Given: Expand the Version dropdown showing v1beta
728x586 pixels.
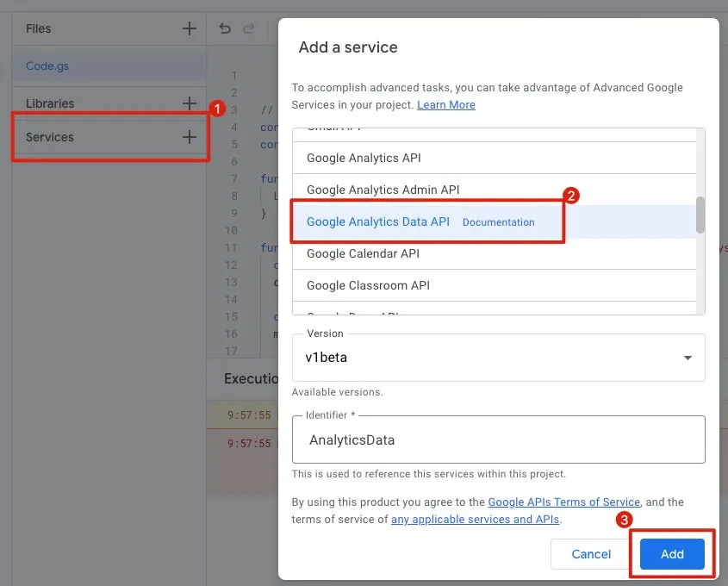Looking at the screenshot, I should coord(498,358).
